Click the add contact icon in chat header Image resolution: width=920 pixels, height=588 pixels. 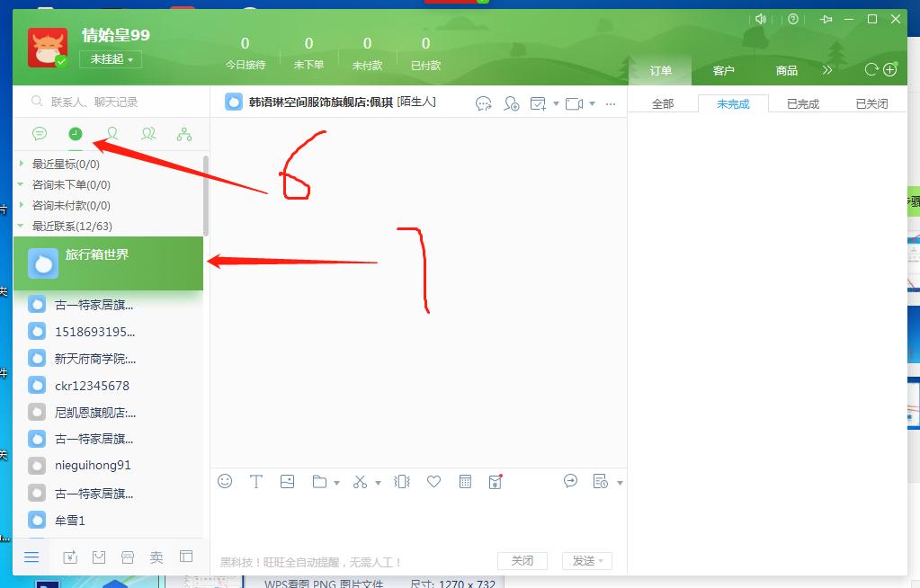(511, 104)
